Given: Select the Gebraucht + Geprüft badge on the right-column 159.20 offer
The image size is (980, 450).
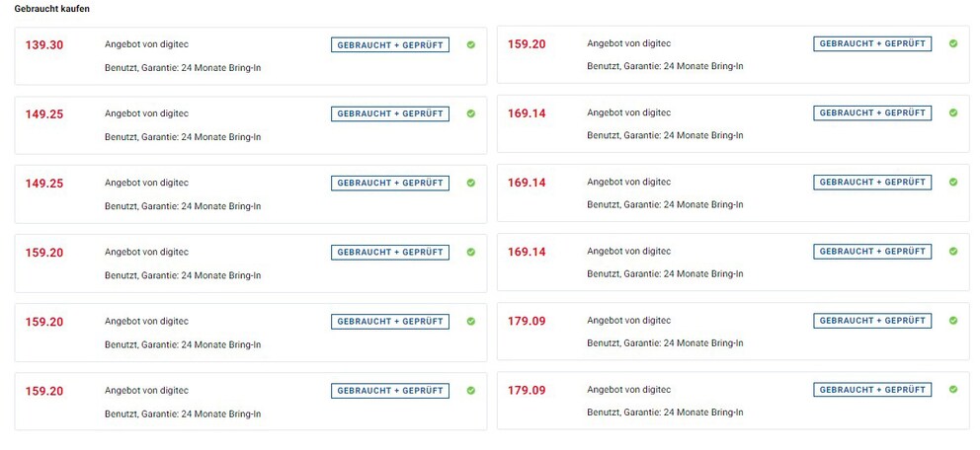Looking at the screenshot, I should click(x=872, y=43).
